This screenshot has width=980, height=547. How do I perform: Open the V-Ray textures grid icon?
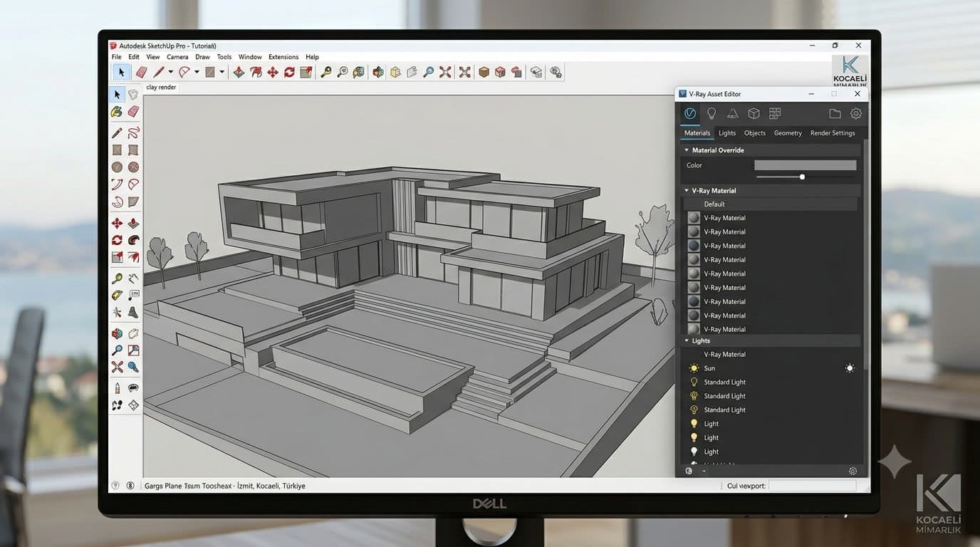click(775, 113)
